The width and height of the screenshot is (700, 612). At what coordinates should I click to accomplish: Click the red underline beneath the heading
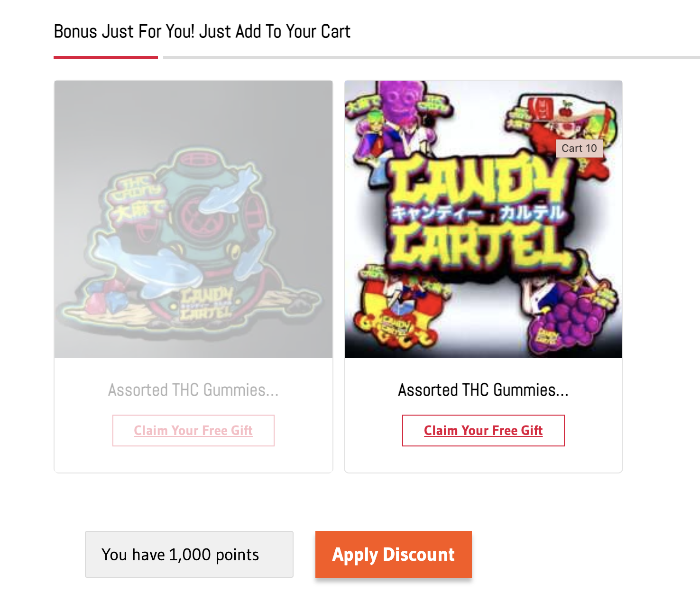click(105, 57)
